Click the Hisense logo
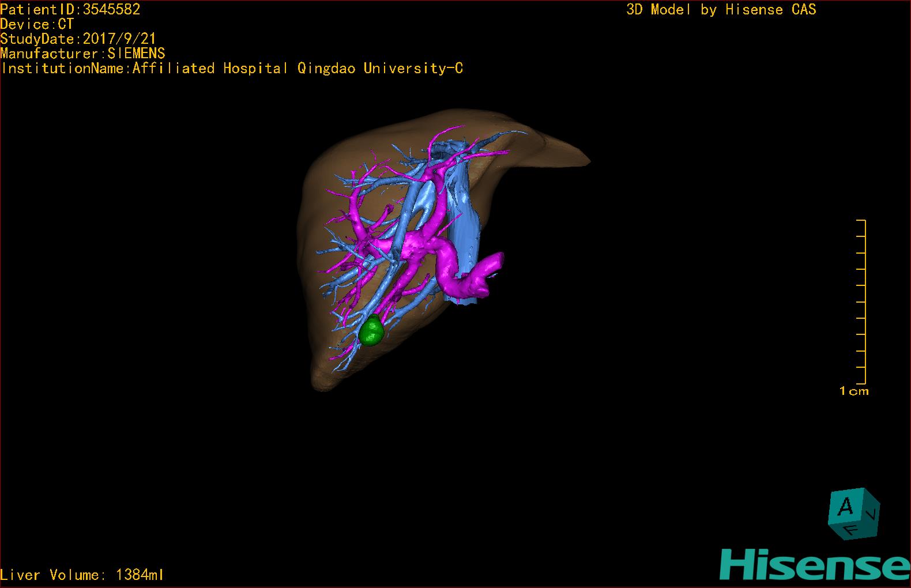The height and width of the screenshot is (588, 911). [814, 564]
